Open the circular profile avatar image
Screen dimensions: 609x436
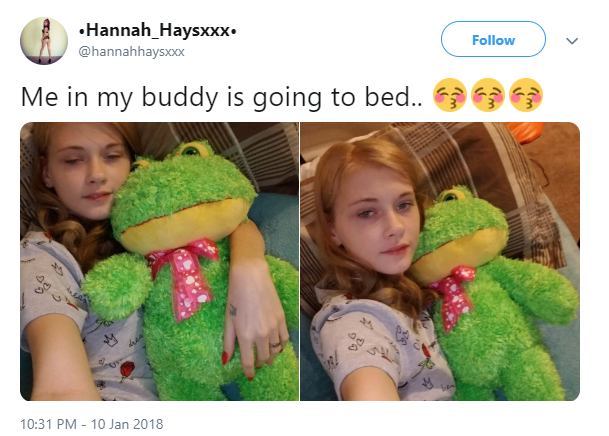pos(44,41)
